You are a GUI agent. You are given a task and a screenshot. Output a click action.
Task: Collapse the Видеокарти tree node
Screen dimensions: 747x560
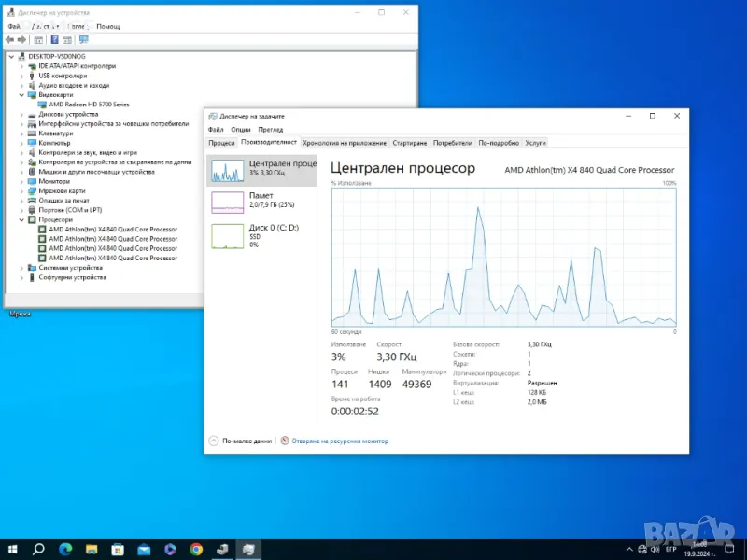tap(22, 95)
